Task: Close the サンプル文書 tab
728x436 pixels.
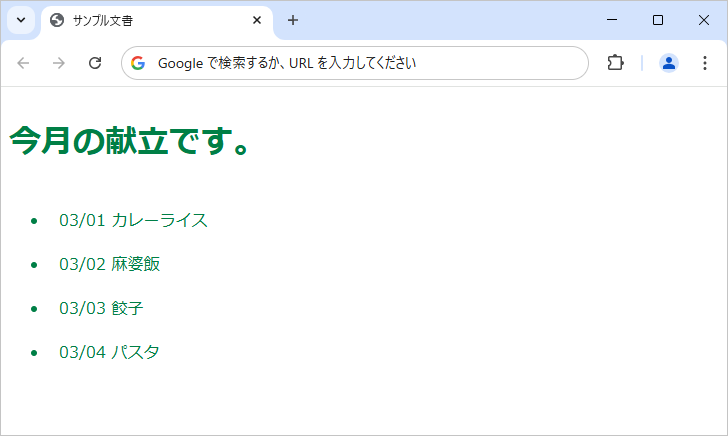Action: tap(257, 20)
